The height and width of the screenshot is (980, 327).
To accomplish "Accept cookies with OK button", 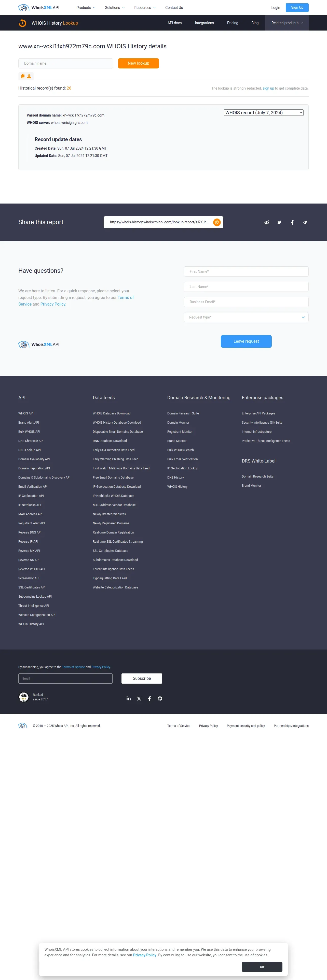I will click(262, 967).
